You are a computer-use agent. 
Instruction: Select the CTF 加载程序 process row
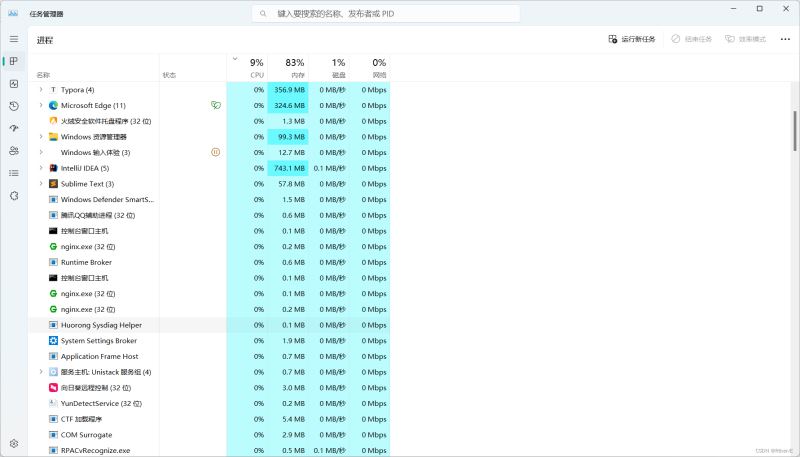tap(209, 419)
